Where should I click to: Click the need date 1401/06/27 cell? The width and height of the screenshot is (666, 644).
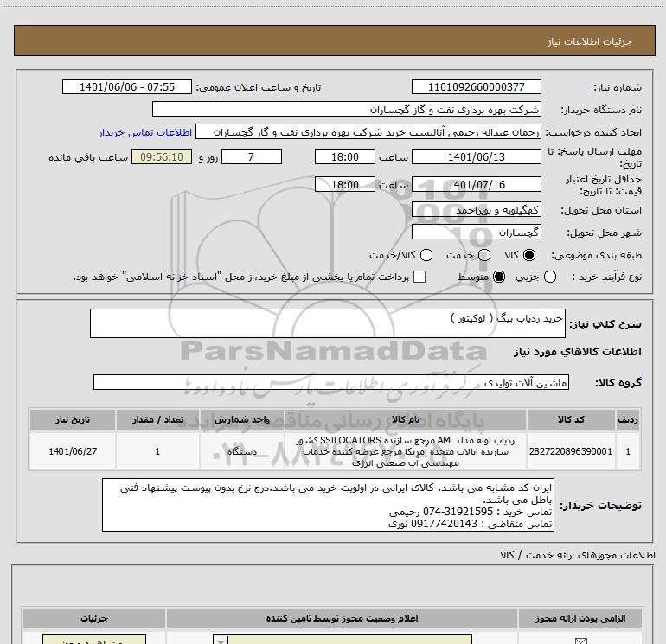[x=73, y=451]
